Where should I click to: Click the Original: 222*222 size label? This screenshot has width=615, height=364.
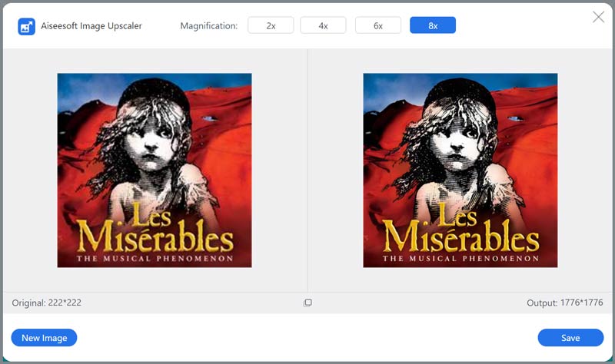[x=47, y=303]
